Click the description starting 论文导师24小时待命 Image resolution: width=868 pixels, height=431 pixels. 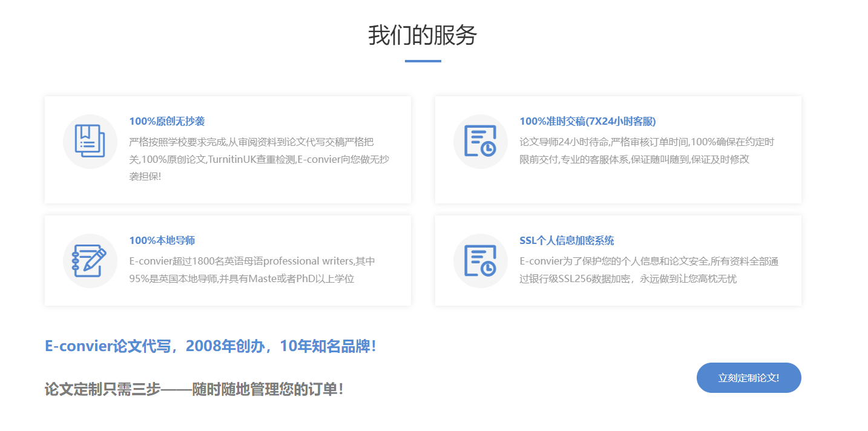tap(646, 151)
